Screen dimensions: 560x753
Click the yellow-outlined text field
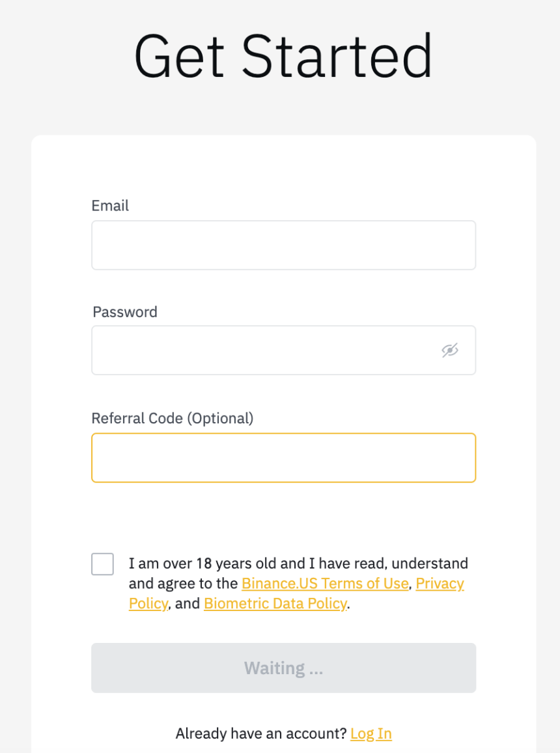(x=283, y=458)
